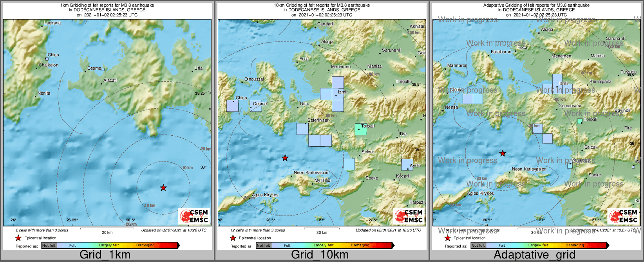Click the Chalkeion label on the Grid_1km map
Image resolution: width=644 pixels, height=262 pixels.
pyautogui.click(x=49, y=65)
